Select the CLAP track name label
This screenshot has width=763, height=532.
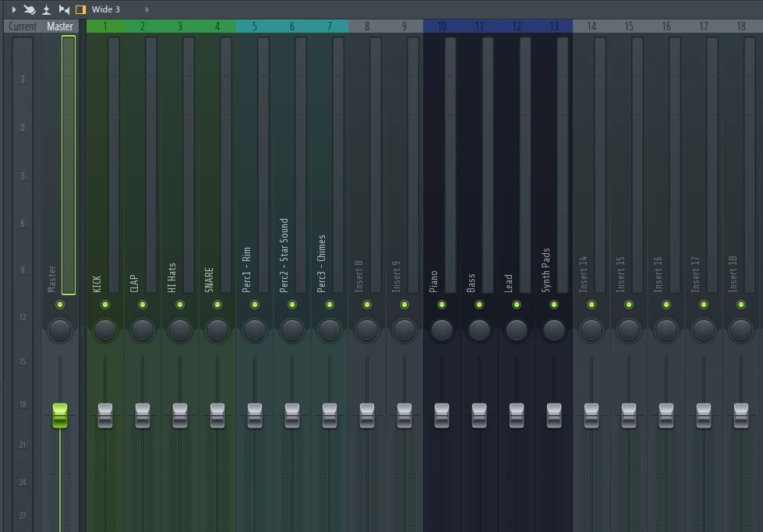coord(134,282)
